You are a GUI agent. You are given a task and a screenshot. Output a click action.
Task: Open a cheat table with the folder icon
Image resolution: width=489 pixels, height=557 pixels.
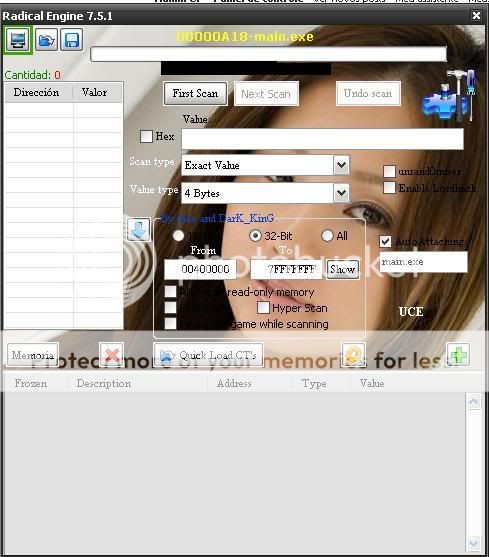click(x=47, y=40)
